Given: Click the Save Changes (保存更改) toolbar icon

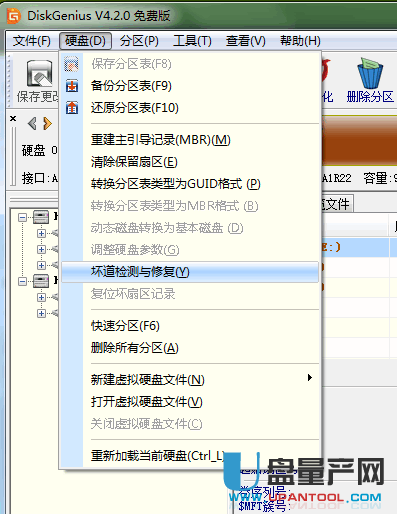Looking at the screenshot, I should coord(39,74).
